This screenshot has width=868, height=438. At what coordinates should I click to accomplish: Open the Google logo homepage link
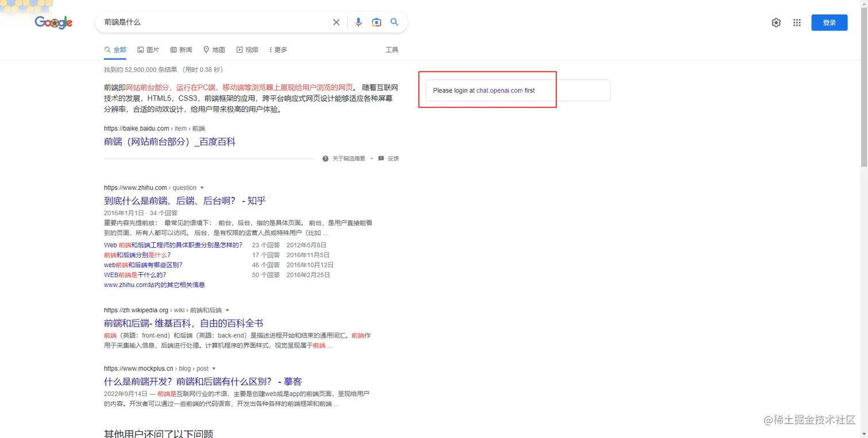pyautogui.click(x=53, y=22)
